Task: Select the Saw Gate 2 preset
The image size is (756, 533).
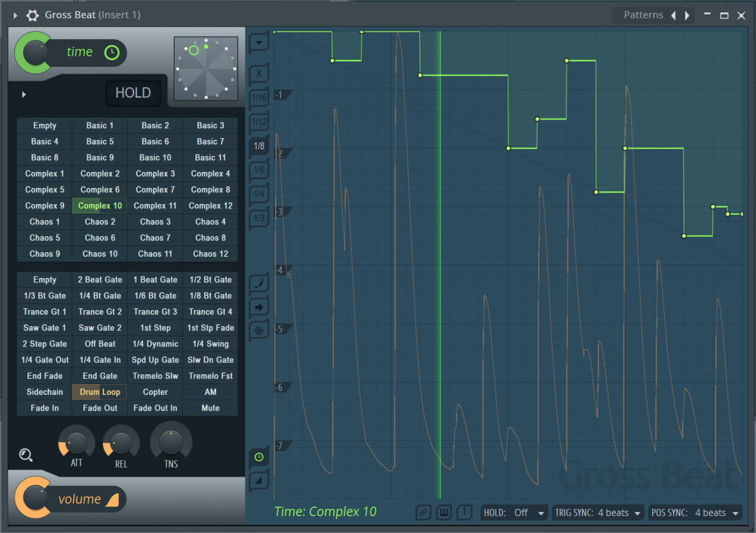Action: tap(100, 328)
